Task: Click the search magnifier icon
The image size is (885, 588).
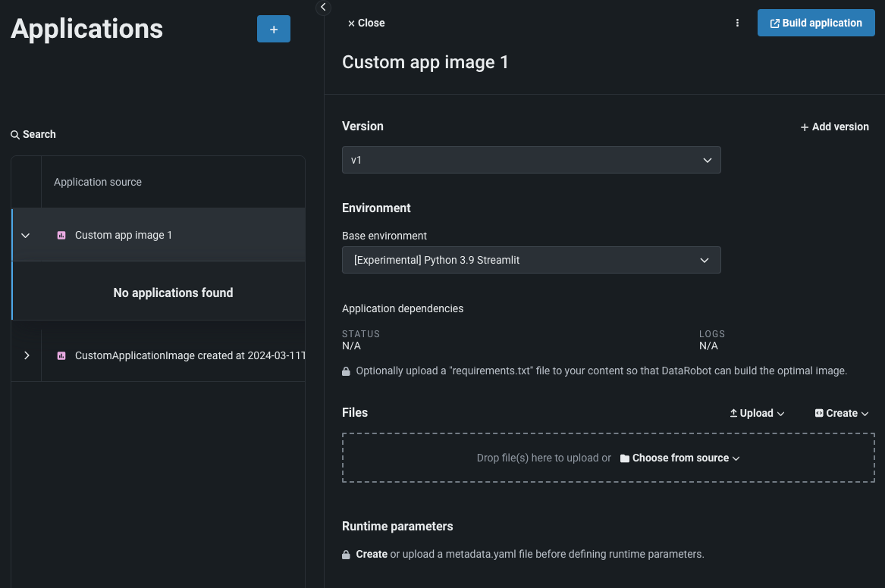Action: (x=15, y=135)
